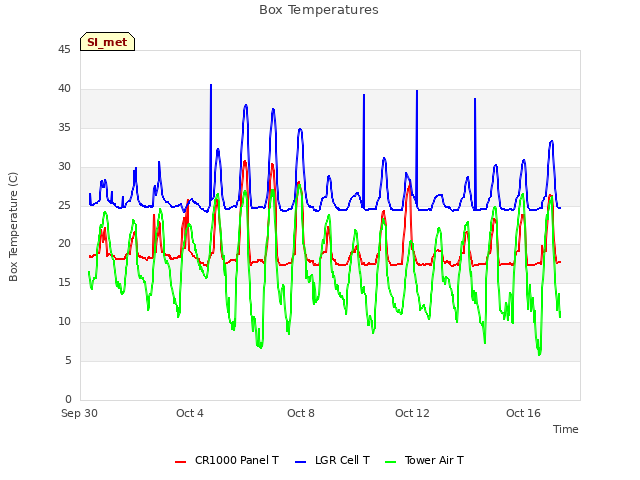
Task: Click the blue spike near Oct 10
Action: click(364, 151)
